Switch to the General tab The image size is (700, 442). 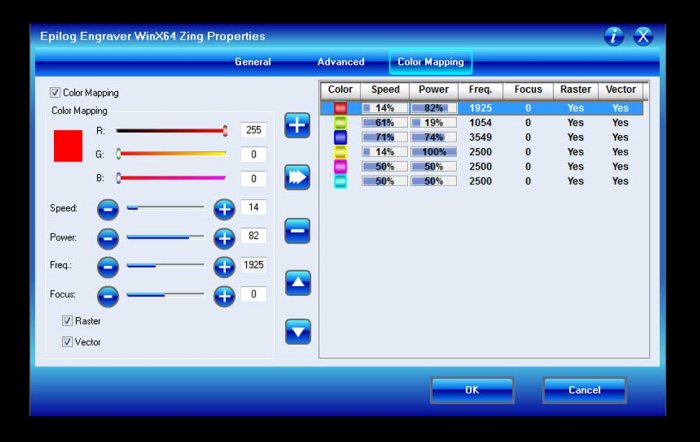253,62
